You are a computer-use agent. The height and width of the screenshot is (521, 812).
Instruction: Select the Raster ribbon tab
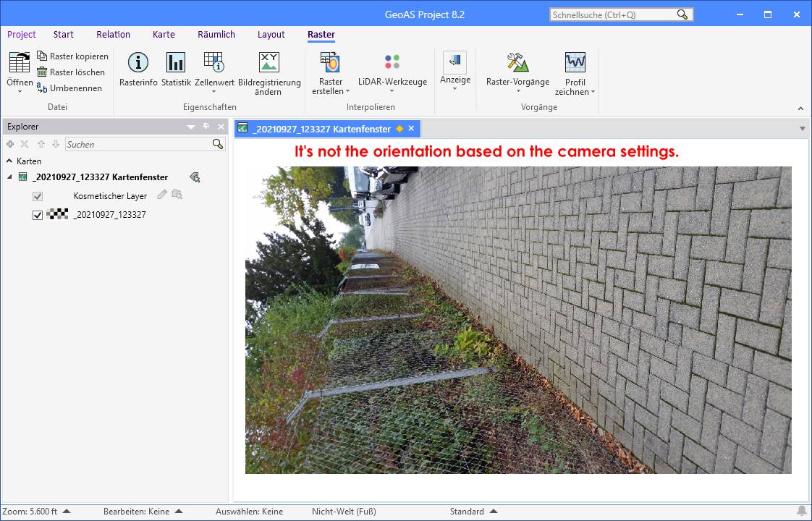coord(321,34)
